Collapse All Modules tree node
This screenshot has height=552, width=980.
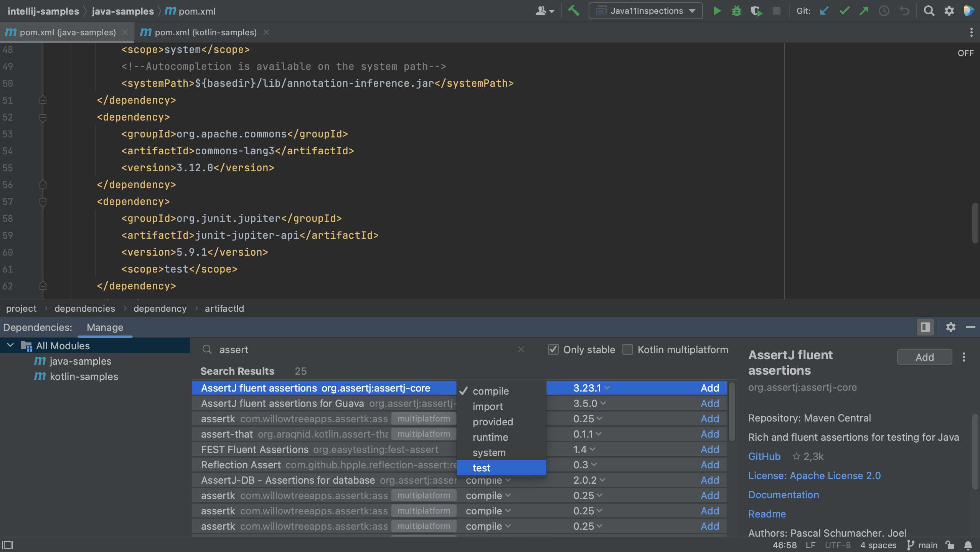(x=11, y=345)
